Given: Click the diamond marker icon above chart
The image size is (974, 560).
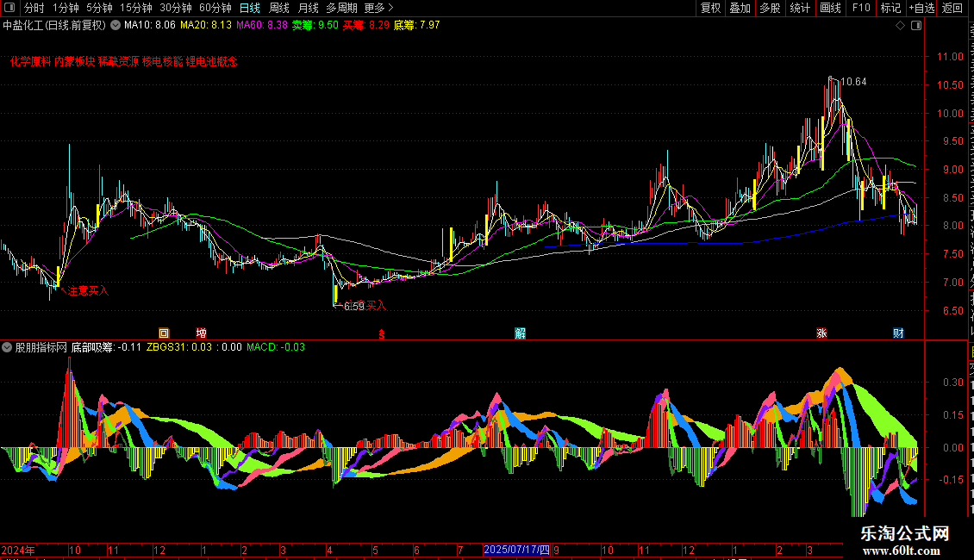Looking at the screenshot, I should [x=900, y=26].
